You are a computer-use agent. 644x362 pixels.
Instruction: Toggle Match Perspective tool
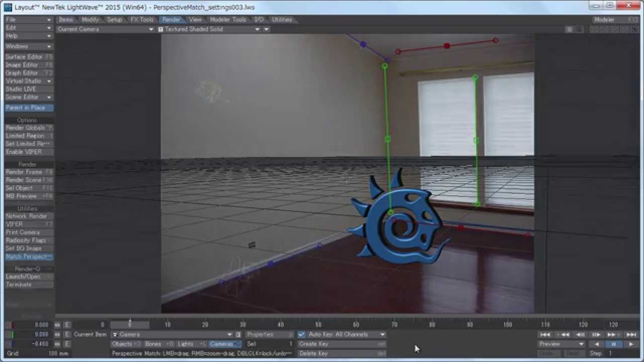(x=29, y=256)
